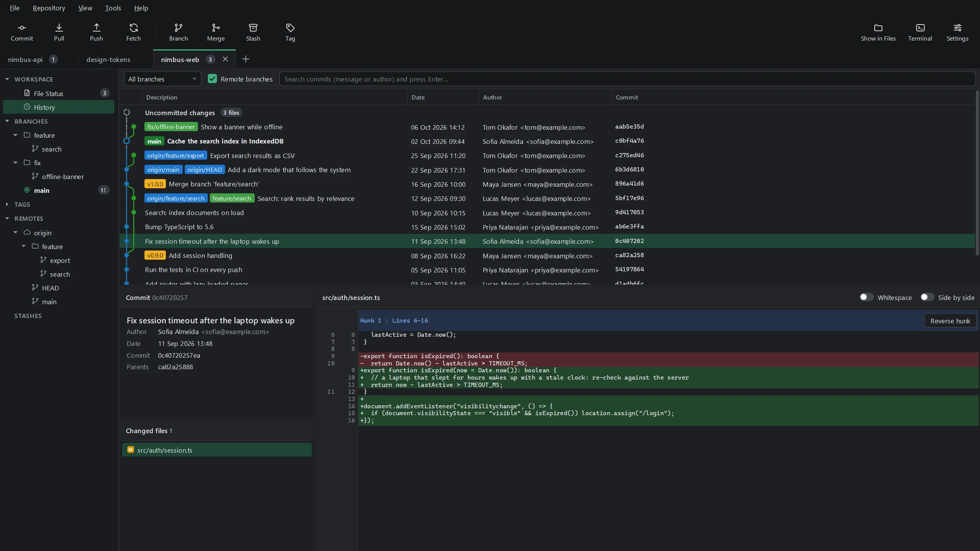
Task: Select the Uncommitted changes row
Action: [547, 112]
